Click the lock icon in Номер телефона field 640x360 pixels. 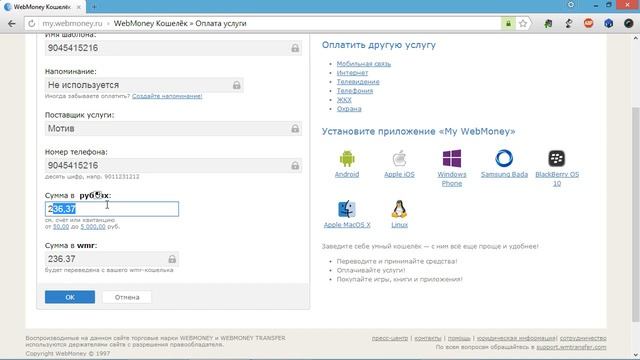point(295,165)
